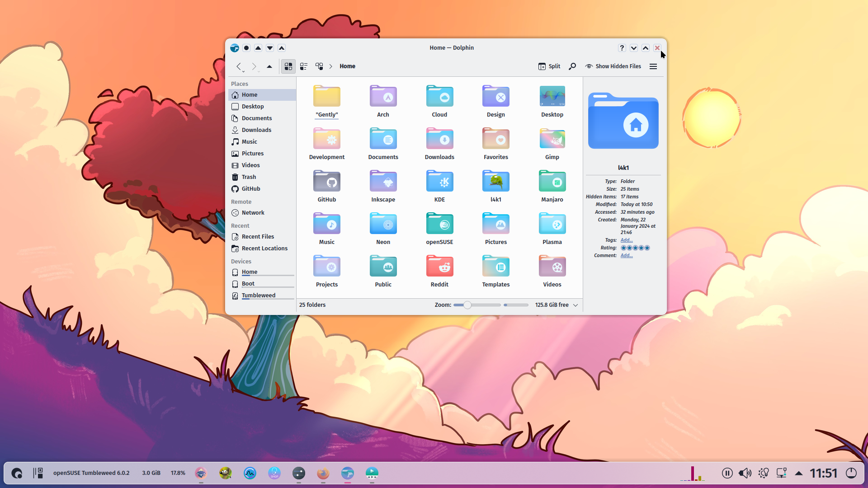Open Boot device
This screenshot has height=488, width=868.
[x=262, y=284]
